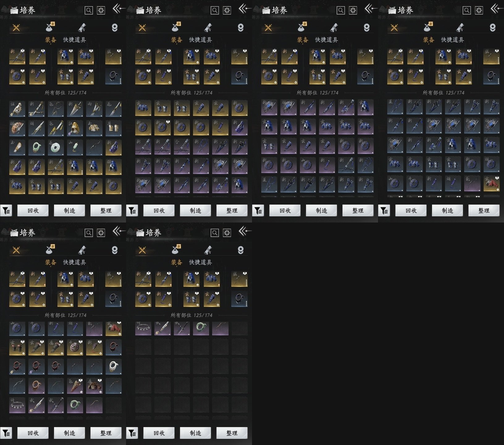Open the mask tab in top-left panel
Viewport: 504px width, 445px height.
(x=115, y=28)
